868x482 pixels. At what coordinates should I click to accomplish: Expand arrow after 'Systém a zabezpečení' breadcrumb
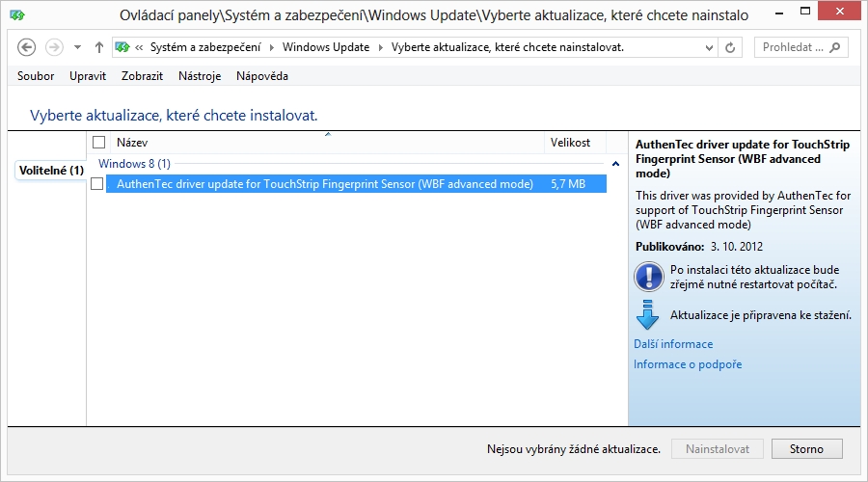(272, 47)
